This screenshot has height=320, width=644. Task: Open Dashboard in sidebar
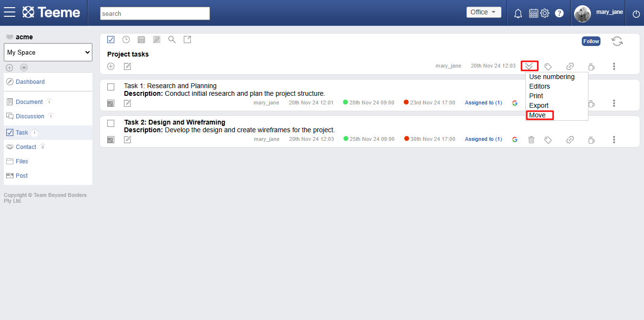[x=30, y=82]
